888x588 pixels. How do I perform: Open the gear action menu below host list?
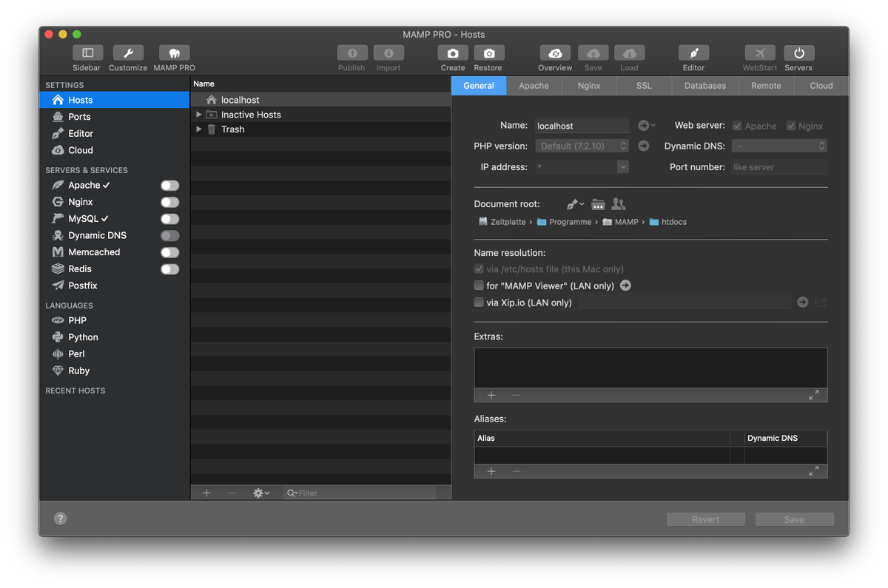[x=261, y=493]
